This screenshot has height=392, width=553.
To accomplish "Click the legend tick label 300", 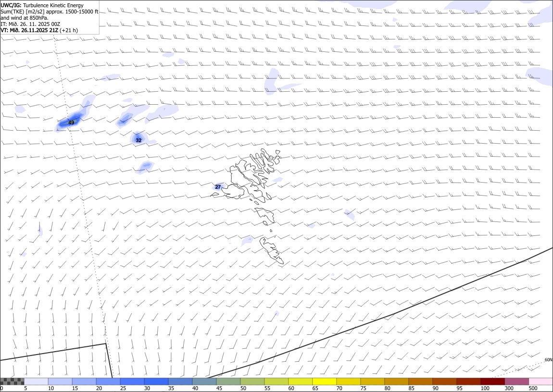I will [x=509, y=388].
